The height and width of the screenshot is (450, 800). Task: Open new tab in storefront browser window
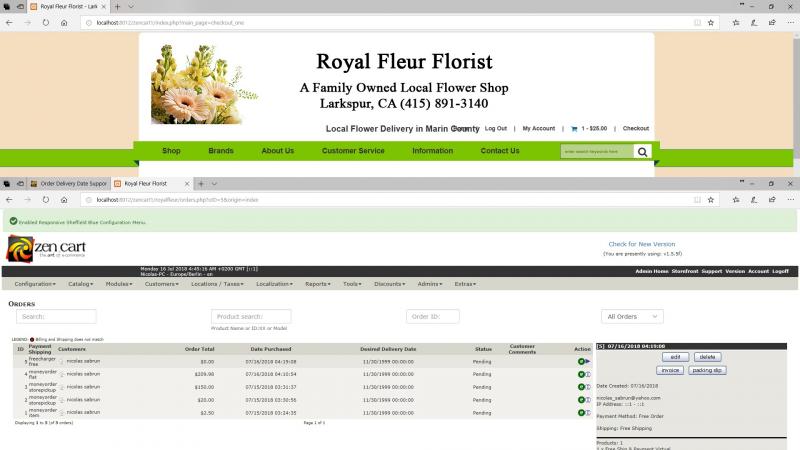[117, 7]
